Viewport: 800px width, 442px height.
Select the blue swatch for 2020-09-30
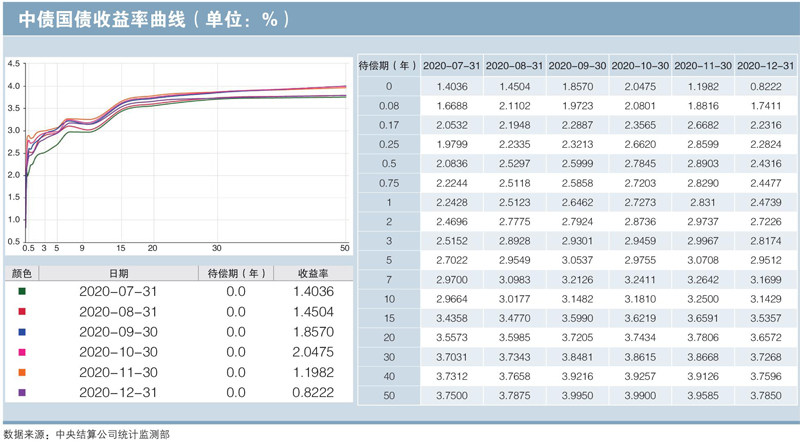pyautogui.click(x=23, y=331)
